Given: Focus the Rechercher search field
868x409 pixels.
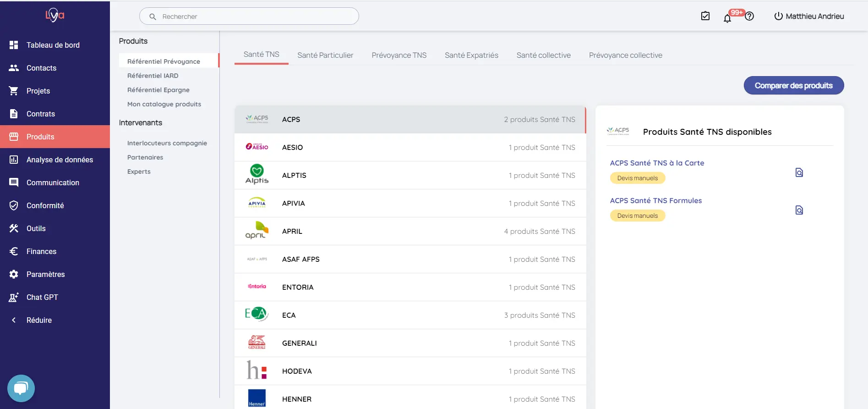Looking at the screenshot, I should [x=249, y=17].
